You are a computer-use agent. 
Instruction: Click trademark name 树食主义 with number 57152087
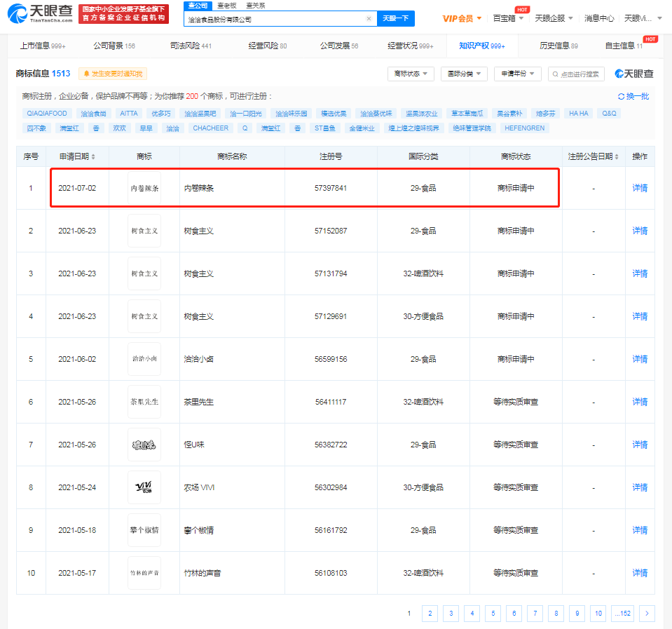[198, 231]
